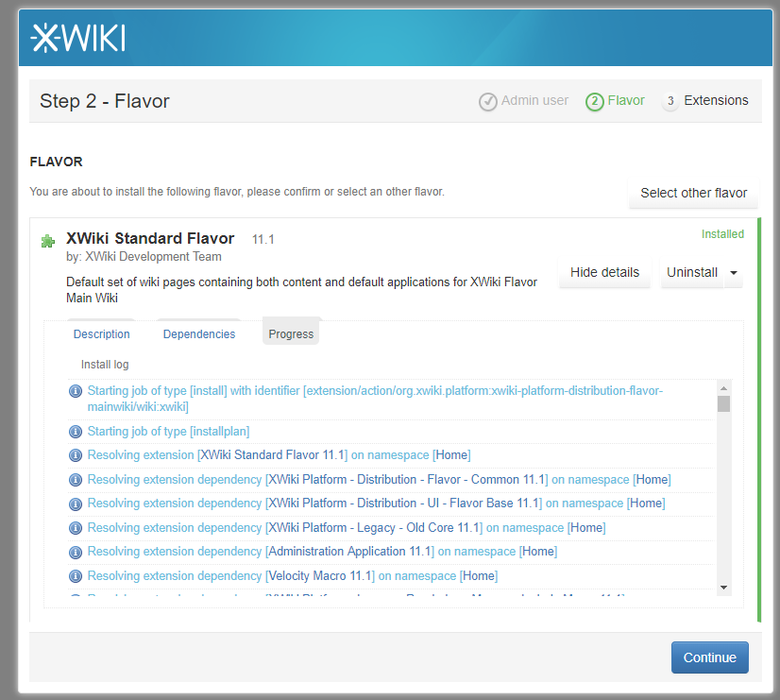Click info icon beside Administration Application row

pos(76,552)
